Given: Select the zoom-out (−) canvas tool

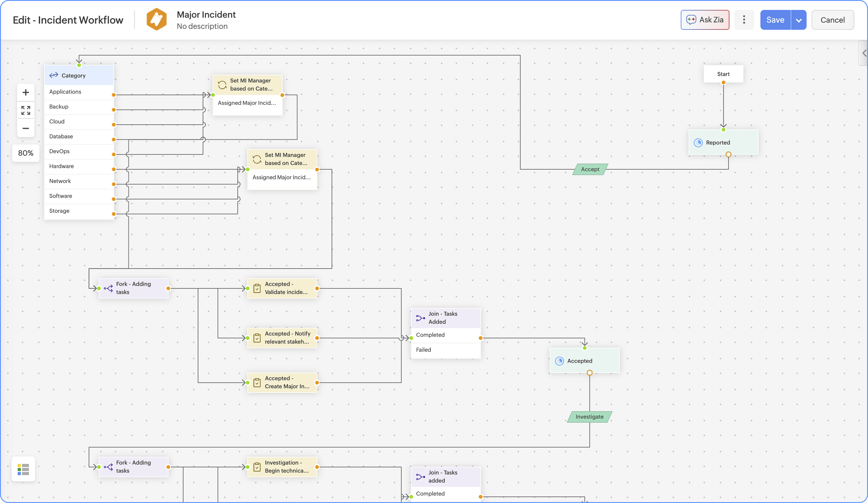Looking at the screenshot, I should pyautogui.click(x=25, y=128).
